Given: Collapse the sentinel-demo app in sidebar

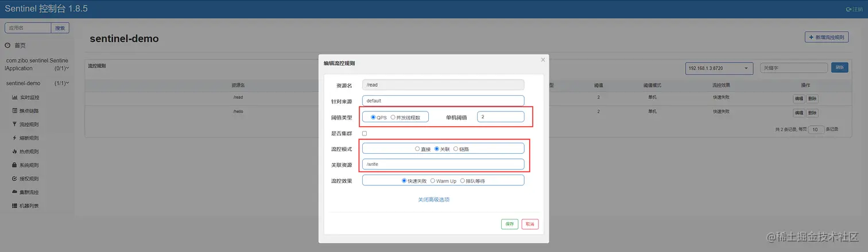Looking at the screenshot, I should [37, 83].
